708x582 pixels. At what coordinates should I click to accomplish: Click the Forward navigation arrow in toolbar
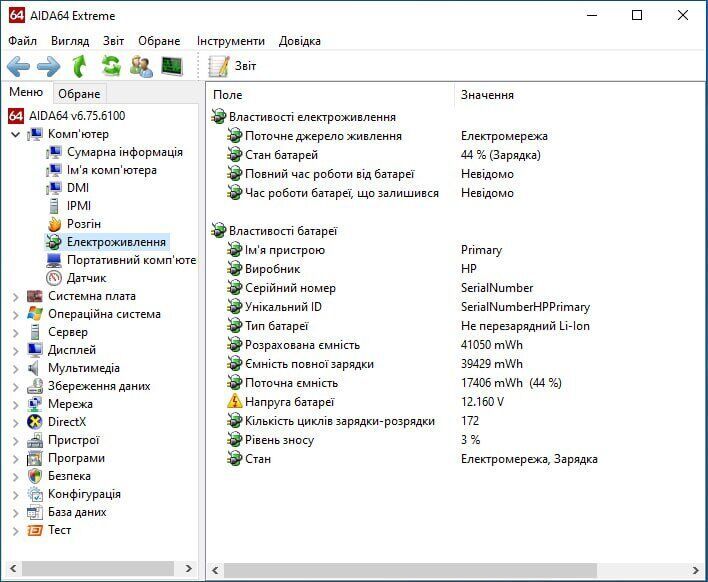coord(49,67)
